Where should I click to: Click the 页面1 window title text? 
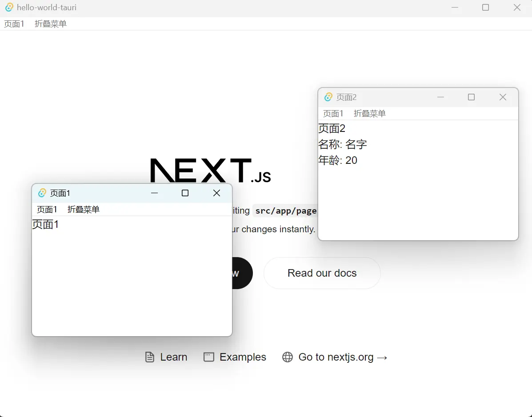pyautogui.click(x=60, y=193)
